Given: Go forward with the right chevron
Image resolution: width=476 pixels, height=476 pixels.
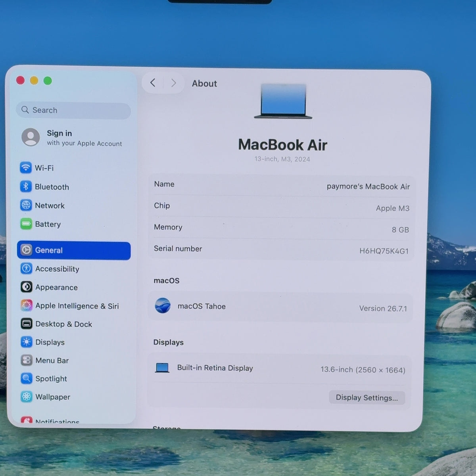Looking at the screenshot, I should tap(173, 83).
